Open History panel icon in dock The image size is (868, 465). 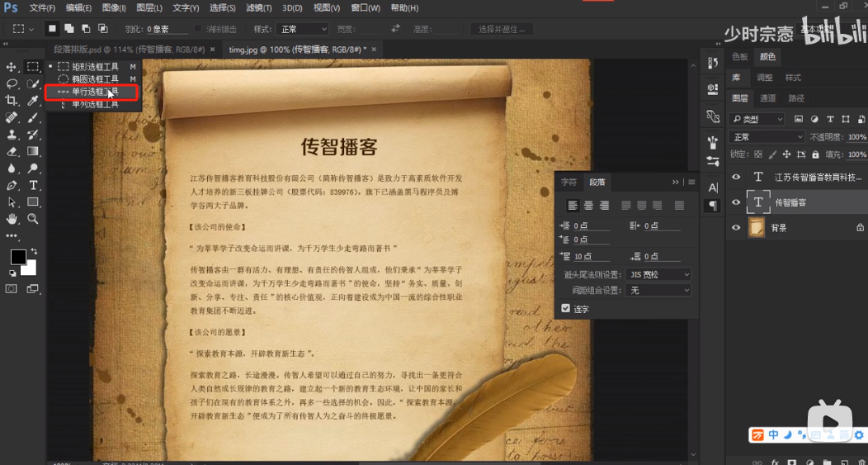pyautogui.click(x=713, y=63)
